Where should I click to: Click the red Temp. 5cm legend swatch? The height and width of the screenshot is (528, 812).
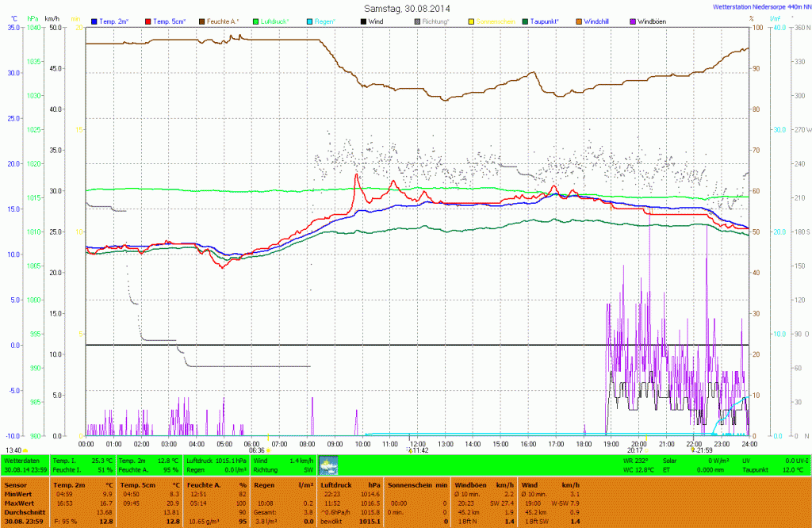(x=147, y=21)
